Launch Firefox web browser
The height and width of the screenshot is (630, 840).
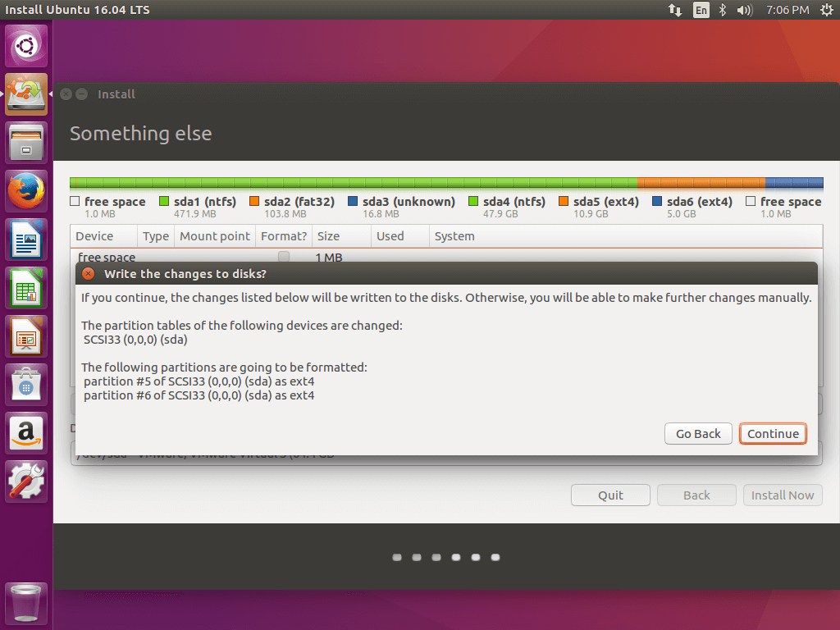tap(26, 191)
